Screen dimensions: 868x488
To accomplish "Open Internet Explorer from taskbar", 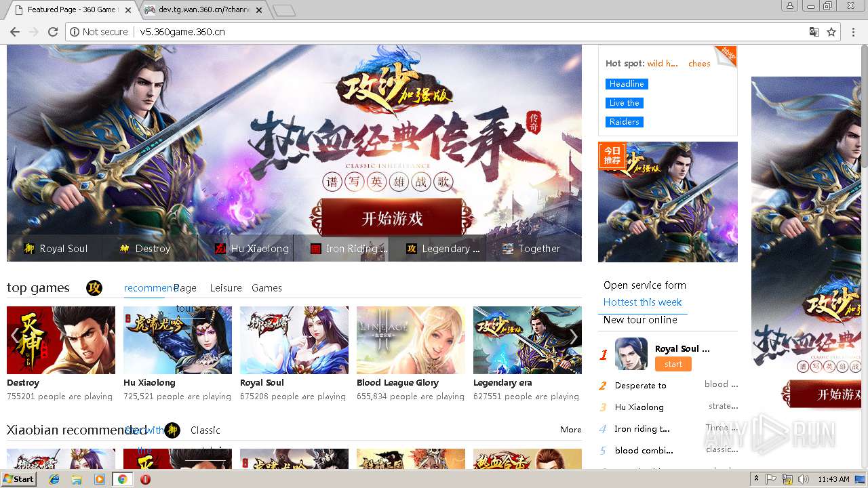I will [54, 479].
